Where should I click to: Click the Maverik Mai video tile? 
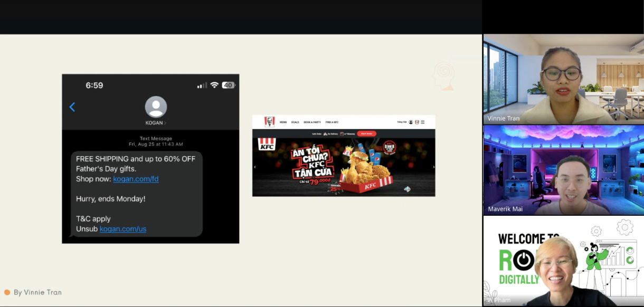(x=563, y=170)
